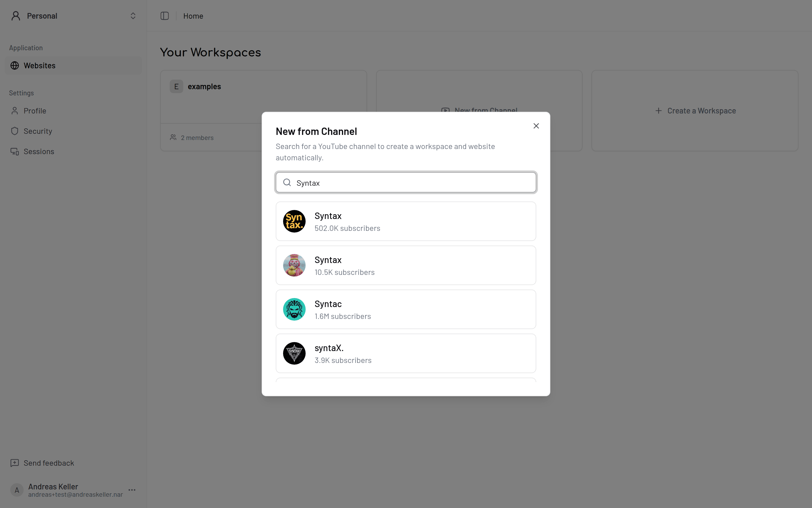Click the 2 members text
The height and width of the screenshot is (508, 812).
click(x=197, y=138)
